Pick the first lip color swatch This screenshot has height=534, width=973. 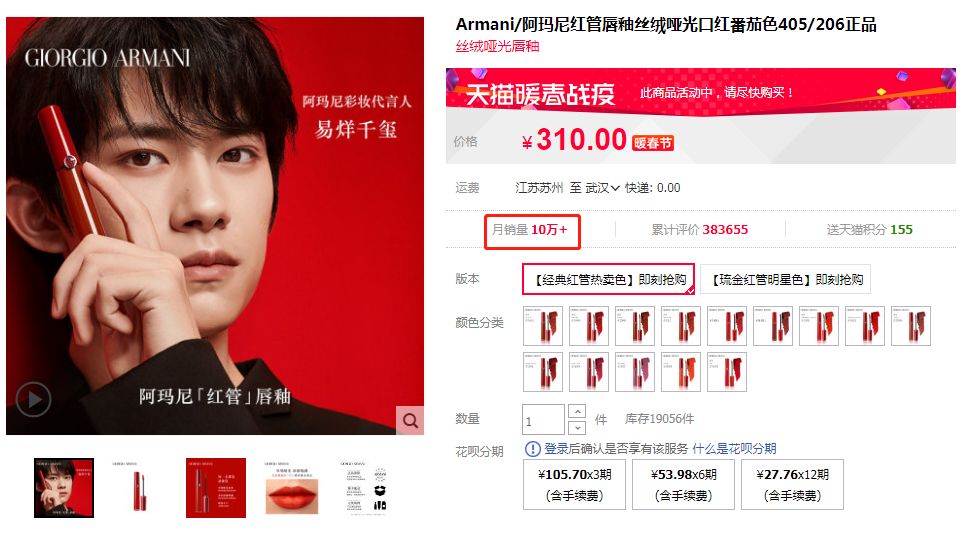(x=543, y=326)
